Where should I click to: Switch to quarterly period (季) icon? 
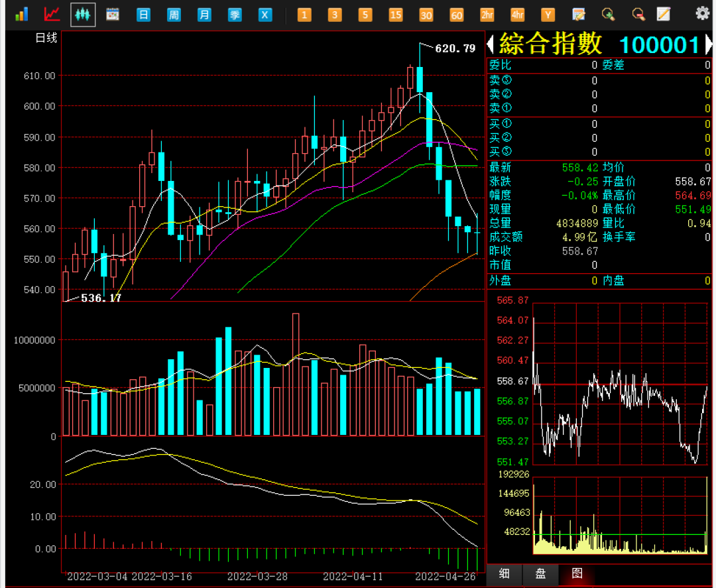235,15
